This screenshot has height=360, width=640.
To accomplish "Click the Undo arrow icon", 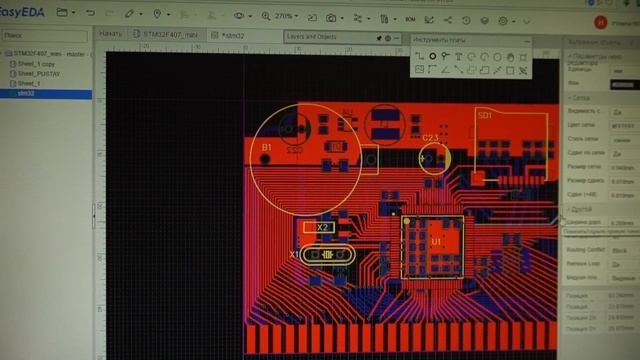I will click(90, 13).
